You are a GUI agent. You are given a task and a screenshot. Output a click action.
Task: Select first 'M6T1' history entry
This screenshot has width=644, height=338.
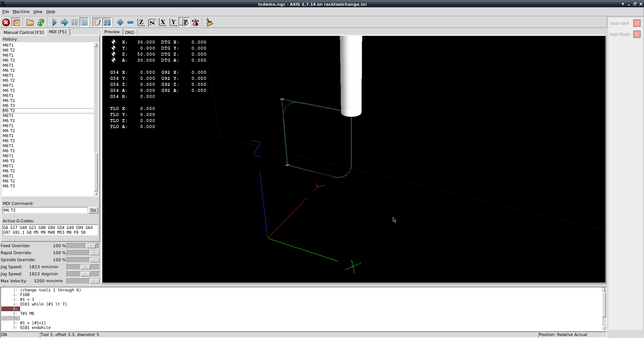tap(8, 45)
